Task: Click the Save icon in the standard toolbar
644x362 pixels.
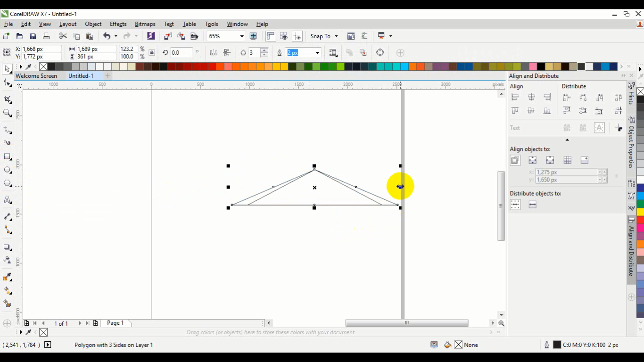Action: pos(33,36)
